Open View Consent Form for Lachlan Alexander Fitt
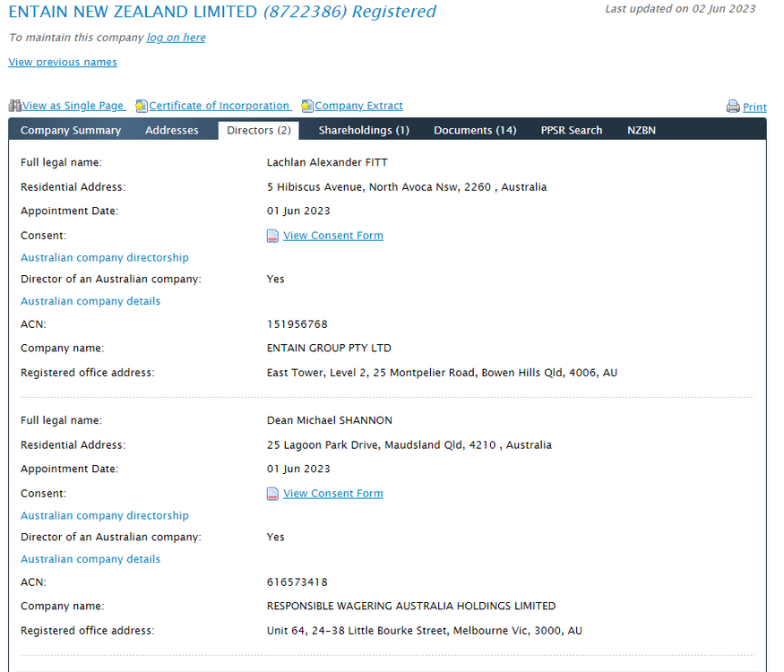Image resolution: width=784 pixels, height=672 pixels. (x=333, y=236)
